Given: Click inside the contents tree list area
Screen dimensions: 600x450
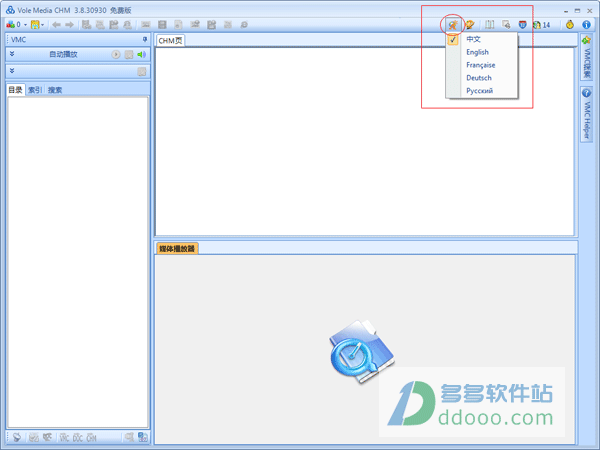Looking at the screenshot, I should coord(78,262).
